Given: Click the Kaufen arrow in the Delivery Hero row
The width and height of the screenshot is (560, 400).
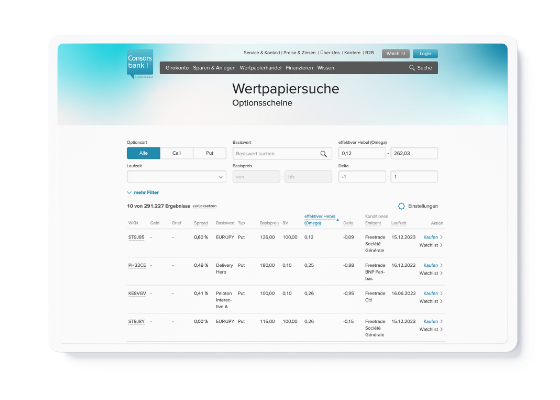Looking at the screenshot, I should coord(441,265).
